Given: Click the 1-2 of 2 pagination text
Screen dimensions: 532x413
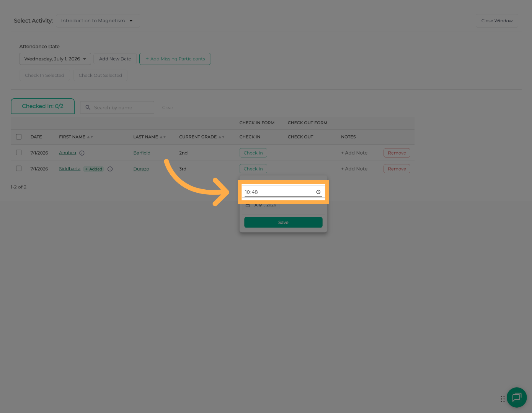Looking at the screenshot, I should coord(18,187).
